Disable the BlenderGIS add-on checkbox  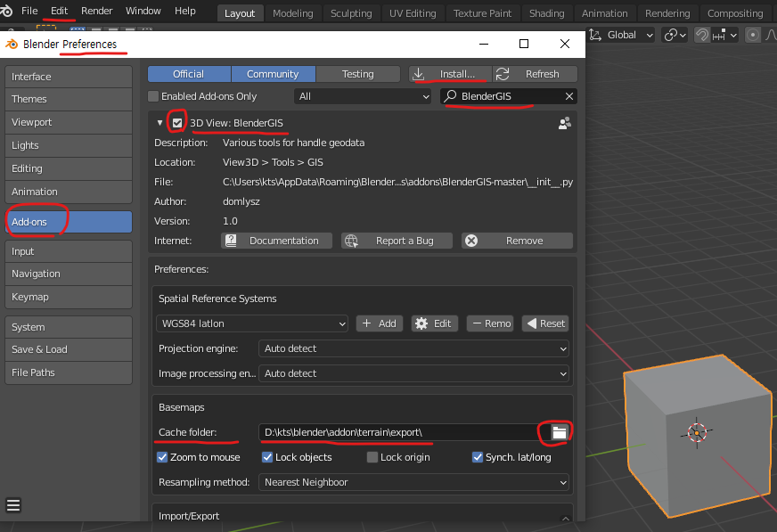click(x=177, y=123)
